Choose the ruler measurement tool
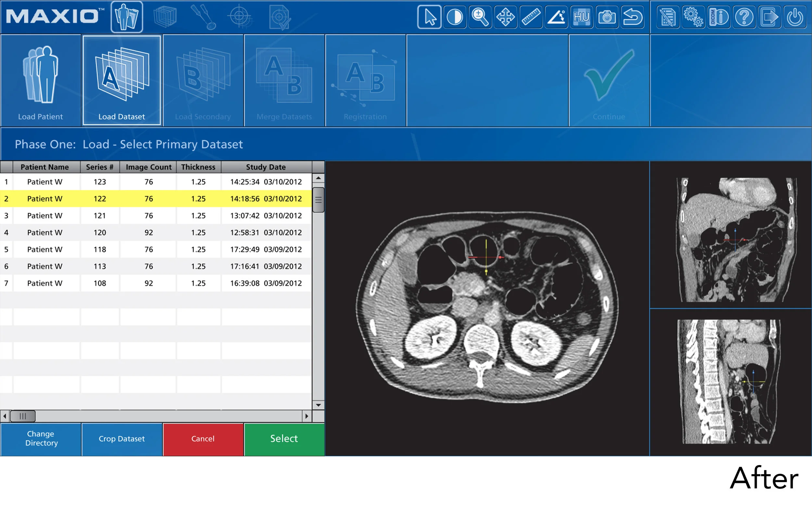 [531, 17]
